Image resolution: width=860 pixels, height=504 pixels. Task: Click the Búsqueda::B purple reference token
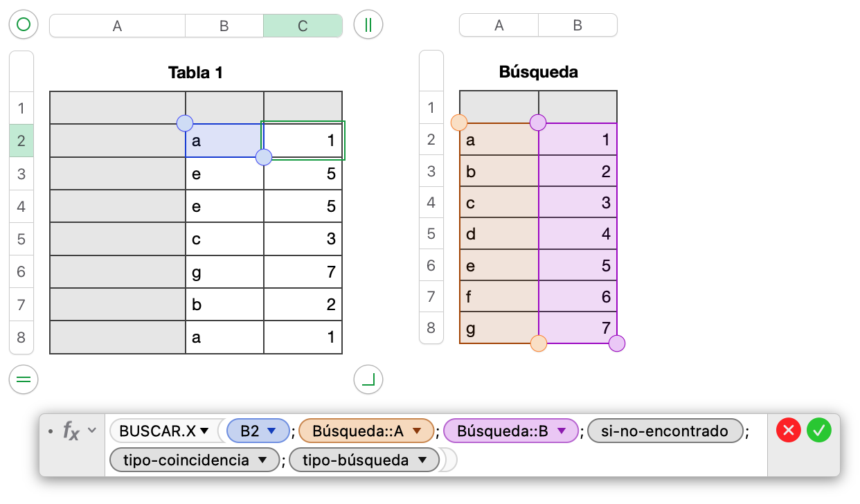coord(503,431)
